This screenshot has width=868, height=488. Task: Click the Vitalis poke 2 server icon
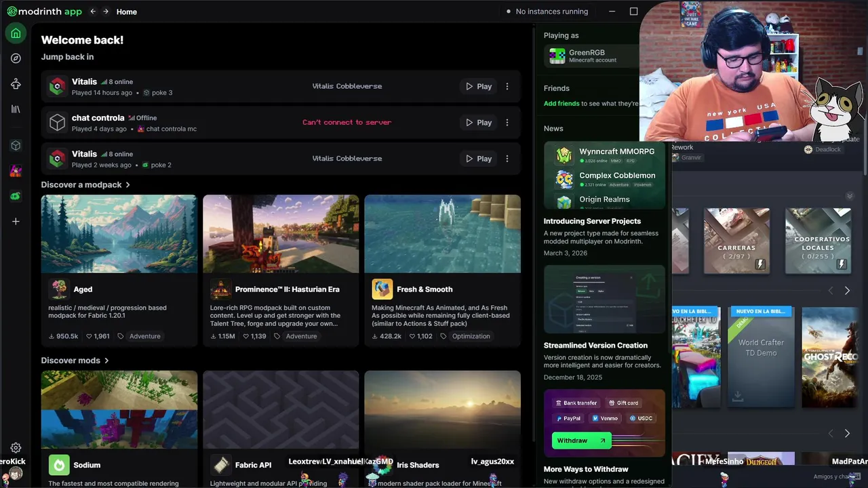tap(57, 159)
